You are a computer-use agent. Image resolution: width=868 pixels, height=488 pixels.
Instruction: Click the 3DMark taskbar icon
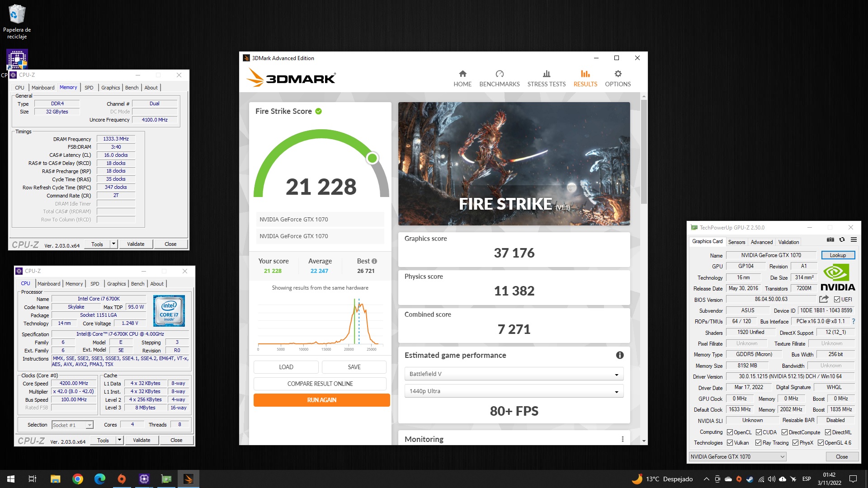(x=189, y=479)
